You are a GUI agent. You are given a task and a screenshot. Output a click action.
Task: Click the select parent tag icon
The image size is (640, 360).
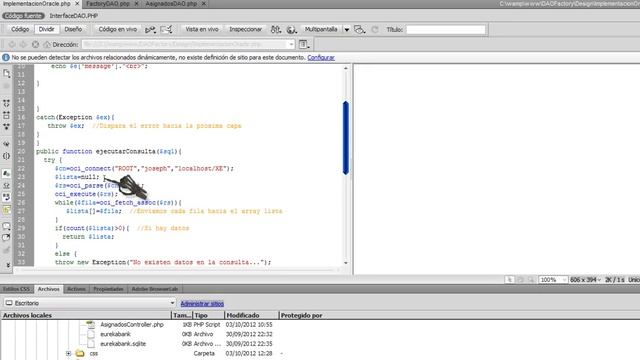[x=7, y=144]
